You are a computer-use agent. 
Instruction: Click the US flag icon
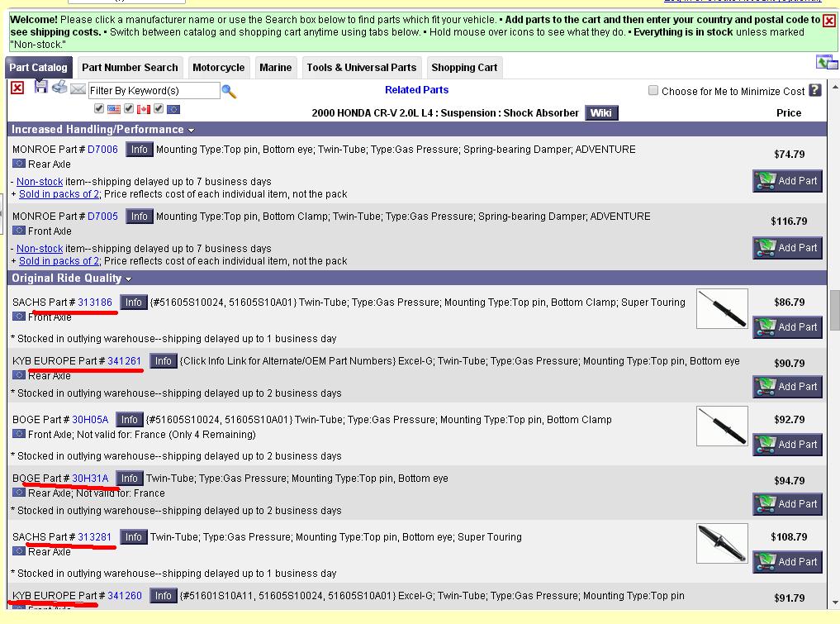(114, 109)
